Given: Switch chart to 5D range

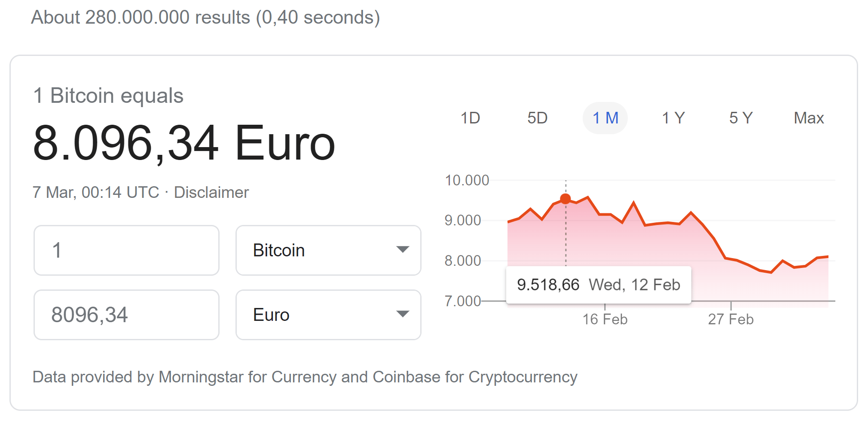Looking at the screenshot, I should [x=537, y=118].
